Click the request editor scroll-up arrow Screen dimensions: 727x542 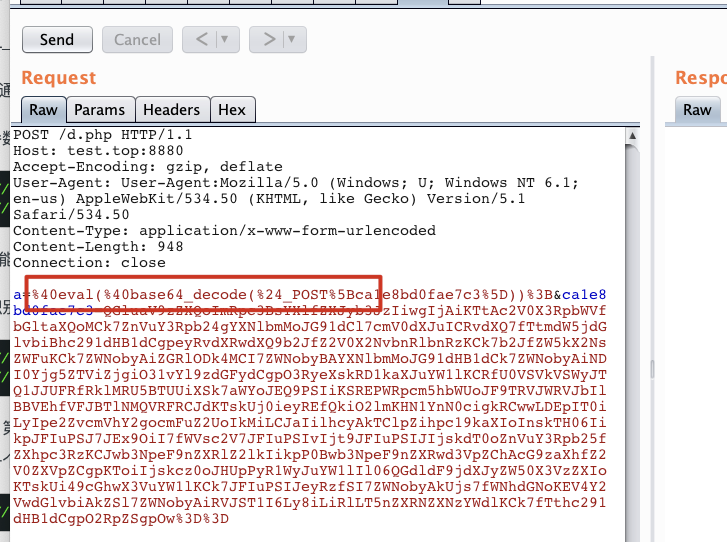[x=632, y=136]
